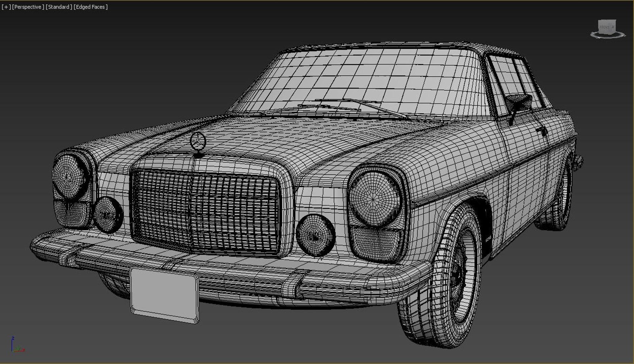
Task: Select the car's front license plate object
Action: (165, 296)
